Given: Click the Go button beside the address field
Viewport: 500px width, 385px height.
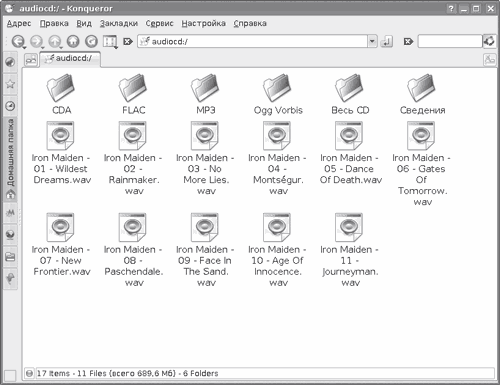Looking at the screenshot, I should [386, 42].
